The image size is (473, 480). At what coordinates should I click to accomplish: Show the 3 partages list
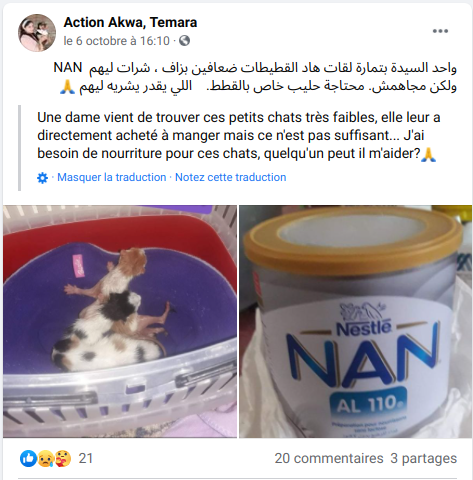tap(423, 459)
